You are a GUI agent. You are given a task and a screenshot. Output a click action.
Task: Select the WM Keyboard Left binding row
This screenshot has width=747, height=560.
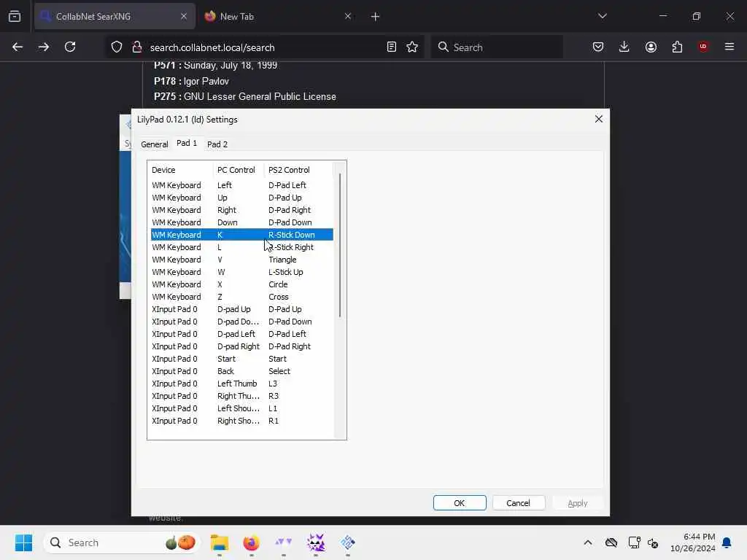(x=242, y=185)
